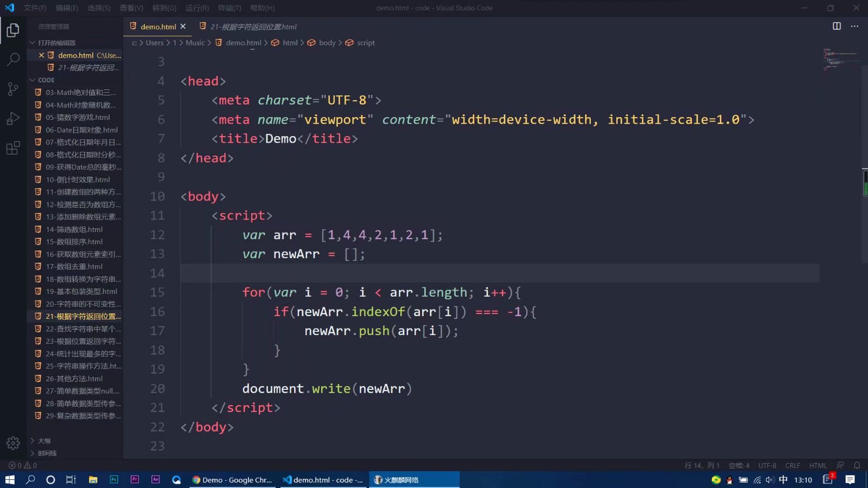
Task: Open 17-数组去重.html in the file tree
Action: [75, 266]
